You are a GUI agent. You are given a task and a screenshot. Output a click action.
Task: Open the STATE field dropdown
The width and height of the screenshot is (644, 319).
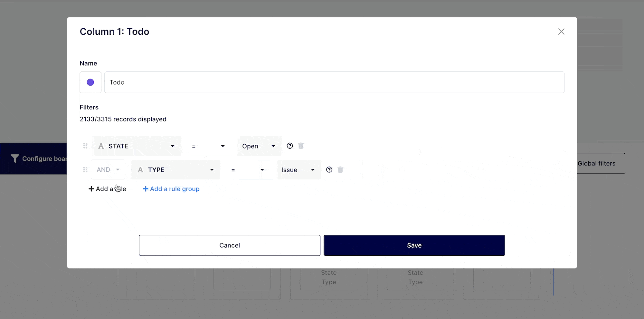(x=137, y=146)
